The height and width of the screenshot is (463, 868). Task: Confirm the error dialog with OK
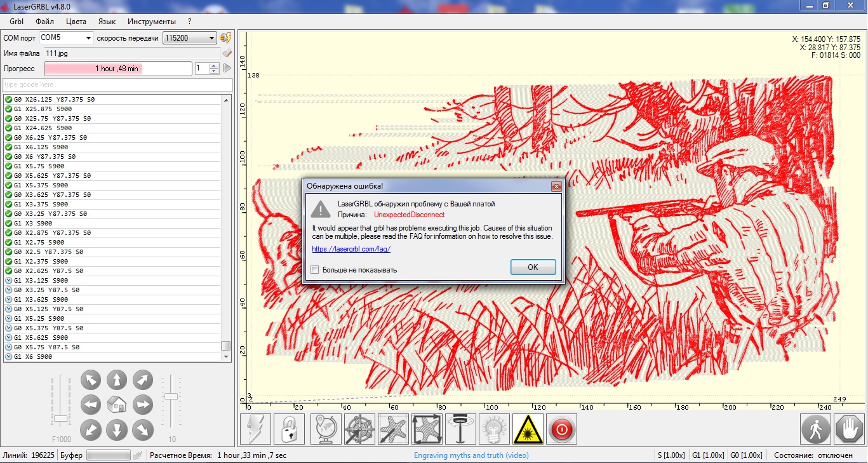click(x=533, y=267)
